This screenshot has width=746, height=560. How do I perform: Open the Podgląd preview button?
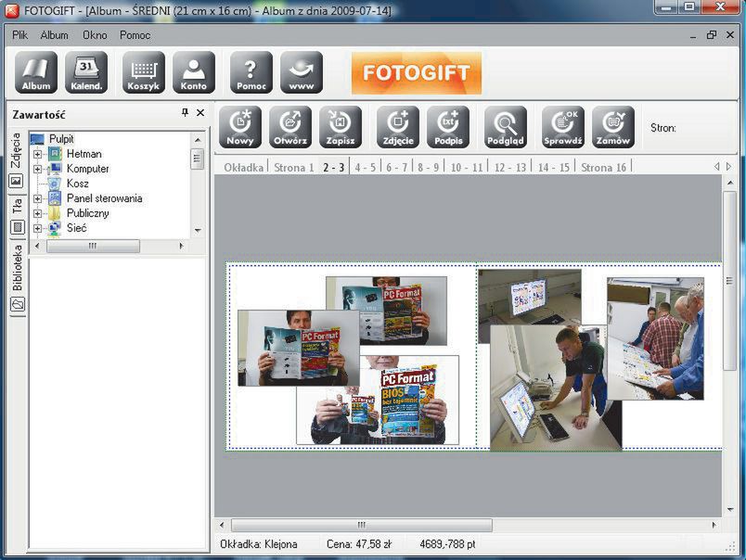tap(506, 127)
